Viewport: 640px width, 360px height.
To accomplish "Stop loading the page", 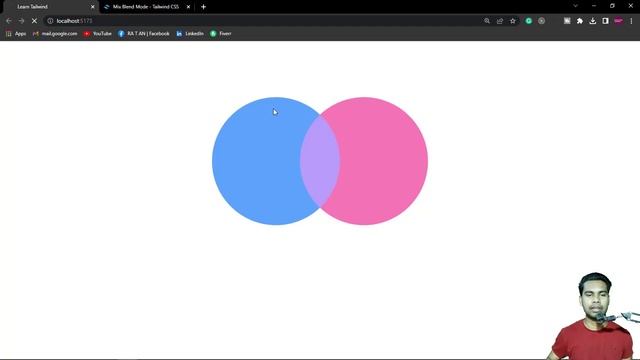I will click(x=34, y=21).
